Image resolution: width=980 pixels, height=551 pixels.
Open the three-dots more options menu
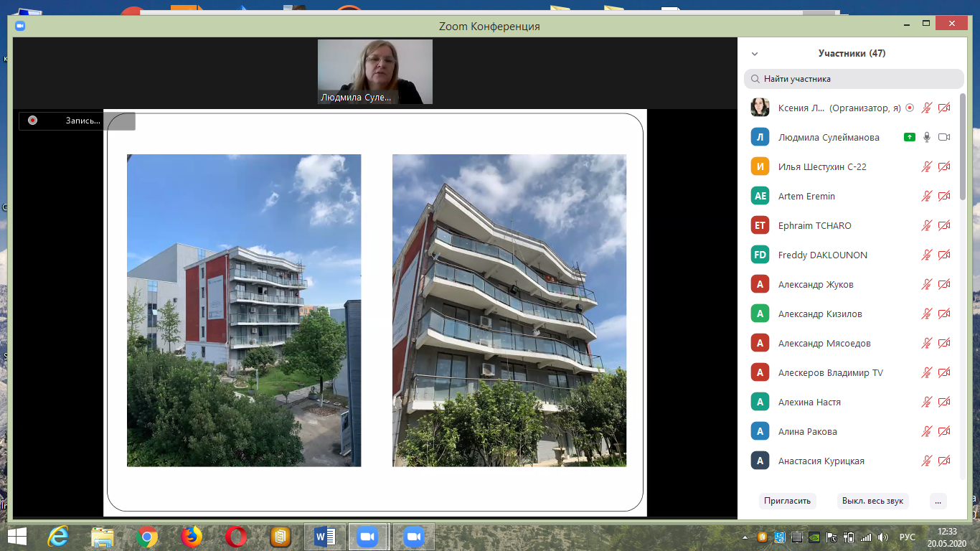937,501
